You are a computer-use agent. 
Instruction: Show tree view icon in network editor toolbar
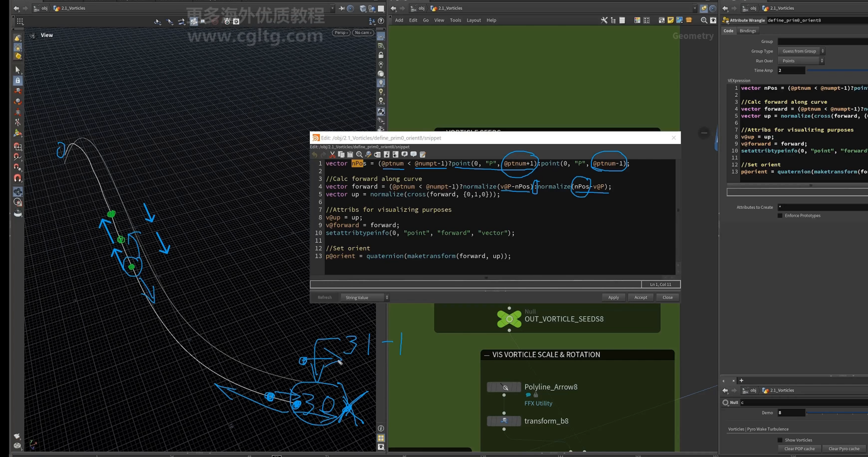click(x=613, y=20)
